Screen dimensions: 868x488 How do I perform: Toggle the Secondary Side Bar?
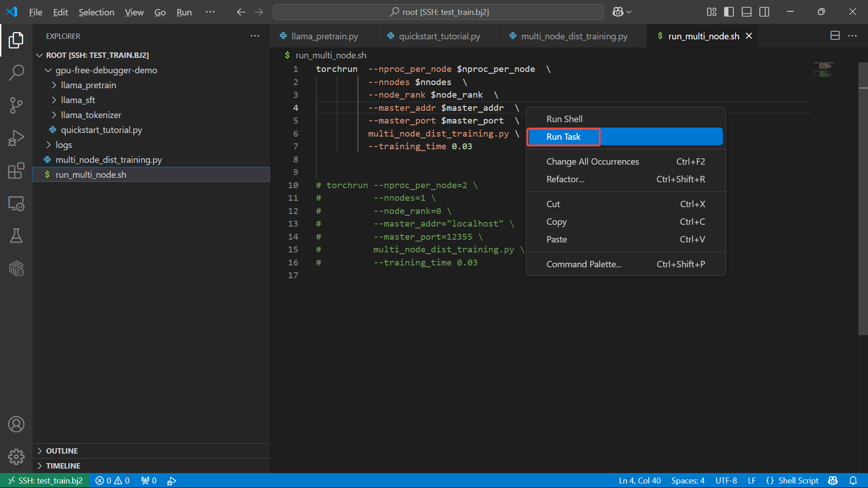(764, 12)
